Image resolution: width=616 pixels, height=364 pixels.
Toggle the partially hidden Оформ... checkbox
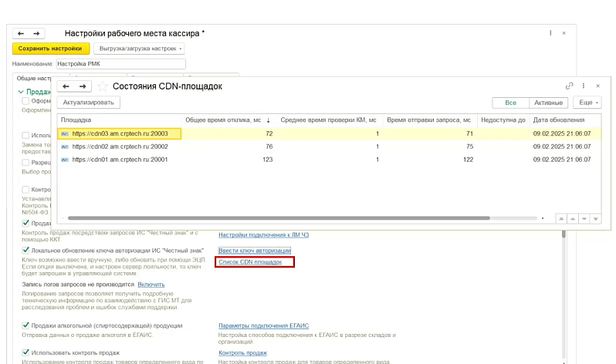[x=26, y=101]
